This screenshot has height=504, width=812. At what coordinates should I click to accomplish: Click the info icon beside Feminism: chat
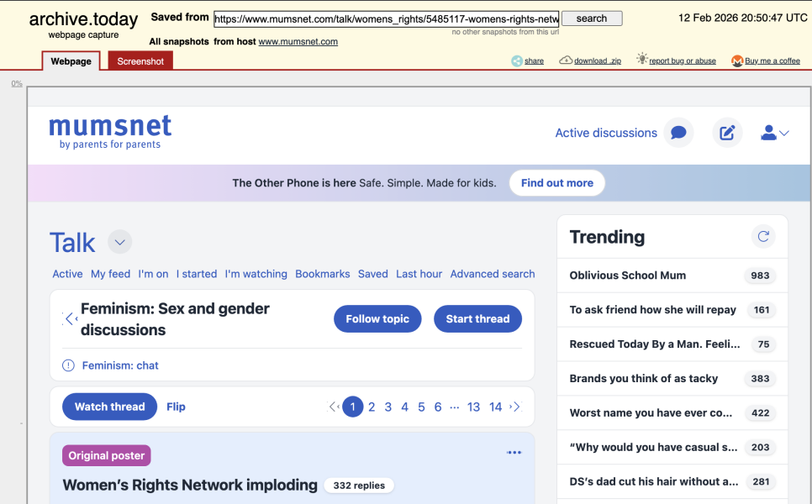(x=66, y=365)
